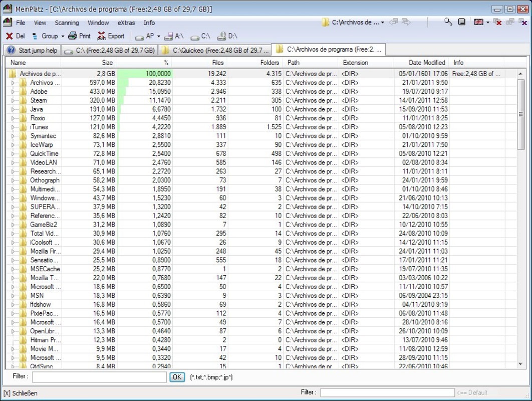Open the AP drive dropdown
Viewport: 532px width, 401px height.
(158, 36)
